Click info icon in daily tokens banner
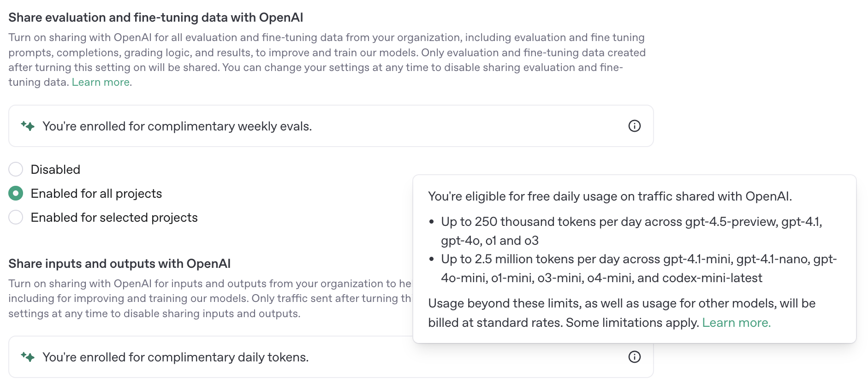Screen dimensions: 868x390 tap(634, 357)
